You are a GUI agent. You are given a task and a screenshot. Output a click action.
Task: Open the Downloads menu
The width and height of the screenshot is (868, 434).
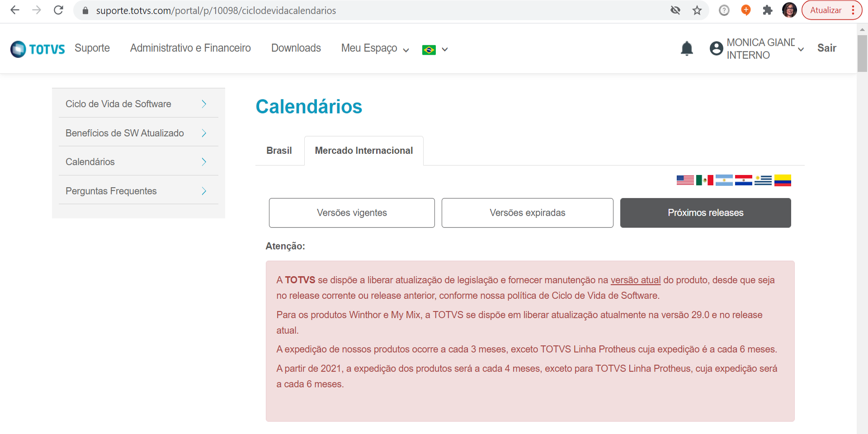pyautogui.click(x=296, y=48)
